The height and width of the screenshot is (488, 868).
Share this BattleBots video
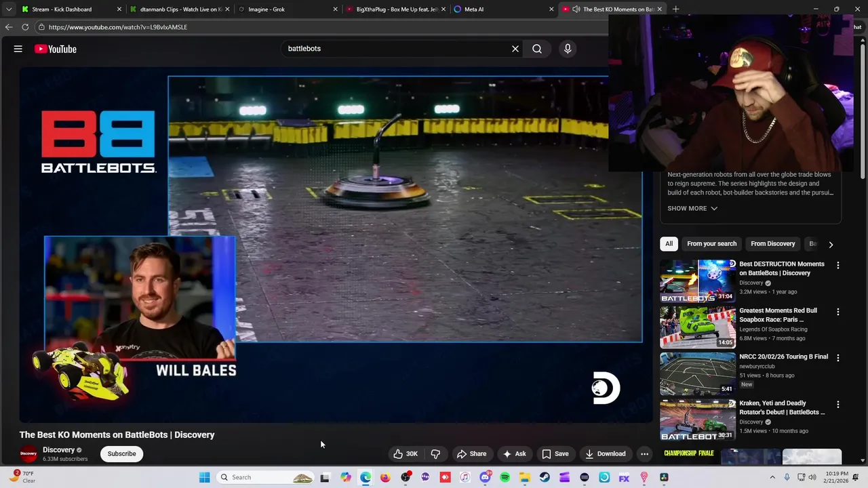click(471, 453)
